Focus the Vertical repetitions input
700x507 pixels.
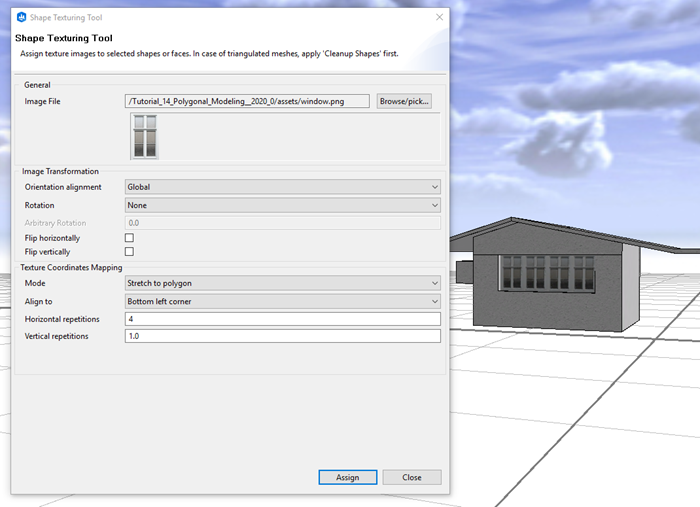[282, 337]
